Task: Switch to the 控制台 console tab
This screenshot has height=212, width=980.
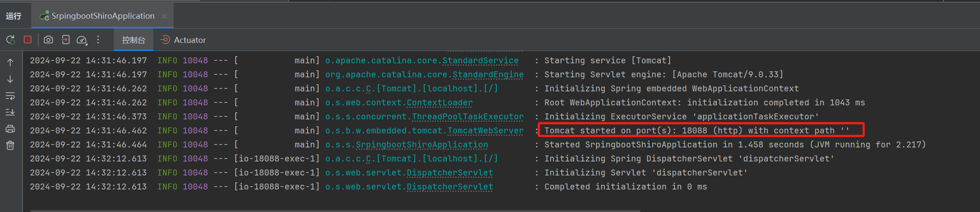Action: click(133, 40)
